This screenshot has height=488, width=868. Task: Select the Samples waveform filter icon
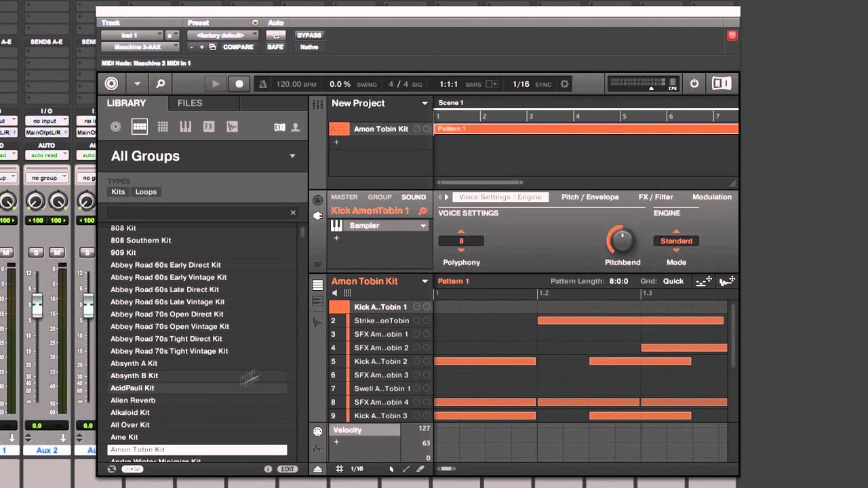pyautogui.click(x=232, y=127)
